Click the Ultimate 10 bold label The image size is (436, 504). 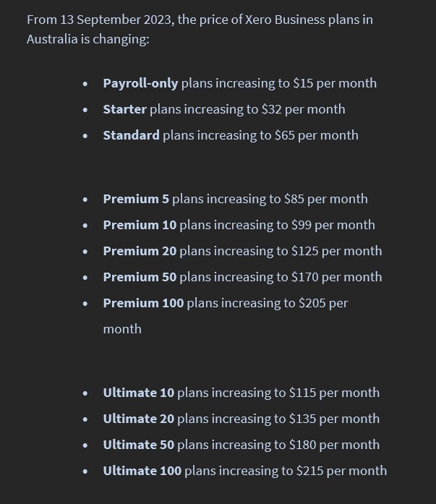[x=139, y=393]
